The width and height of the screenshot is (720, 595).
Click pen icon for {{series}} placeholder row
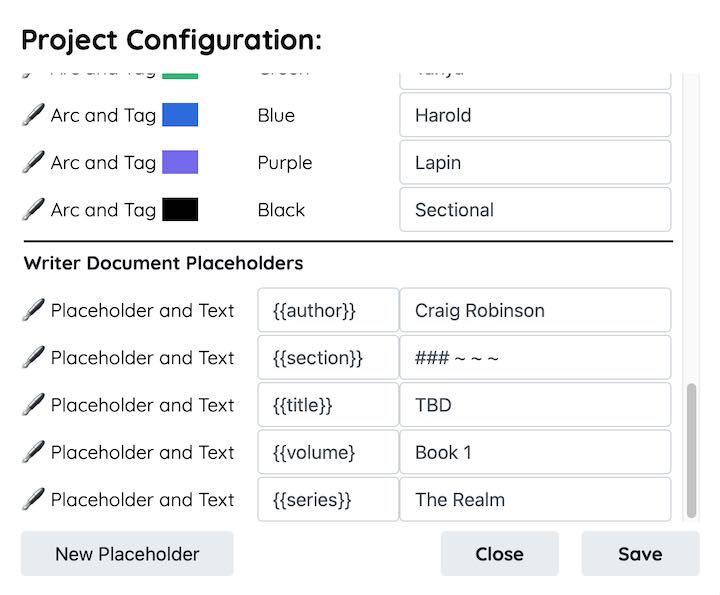tap(34, 499)
